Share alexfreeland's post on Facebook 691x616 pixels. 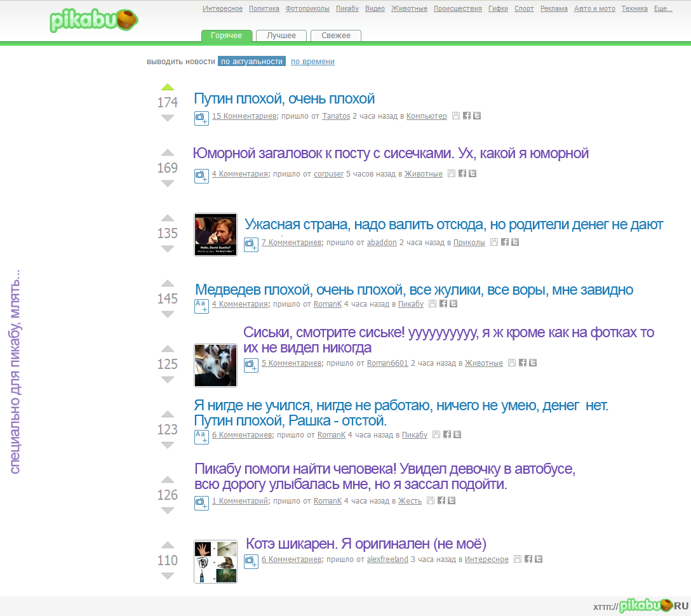tap(528, 559)
